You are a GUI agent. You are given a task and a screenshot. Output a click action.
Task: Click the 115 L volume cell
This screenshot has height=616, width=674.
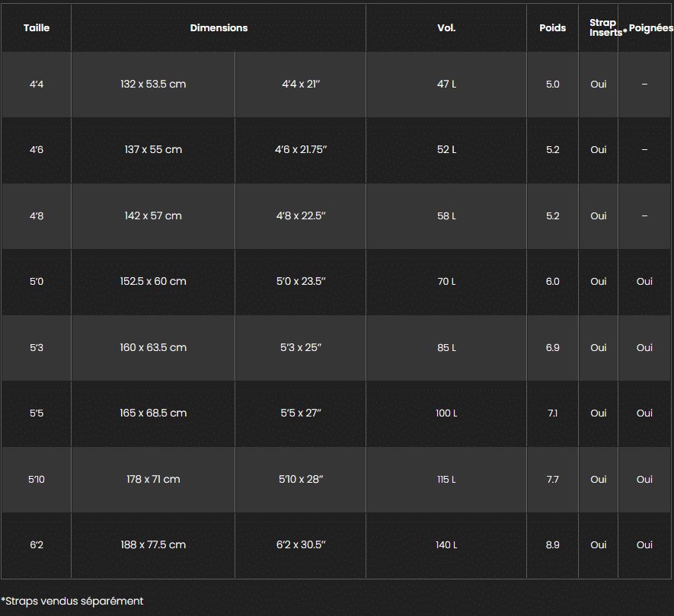tap(446, 479)
